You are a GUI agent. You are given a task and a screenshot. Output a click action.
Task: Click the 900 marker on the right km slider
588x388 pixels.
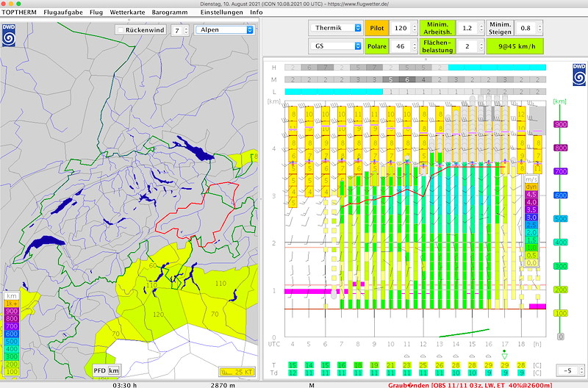[x=561, y=124]
